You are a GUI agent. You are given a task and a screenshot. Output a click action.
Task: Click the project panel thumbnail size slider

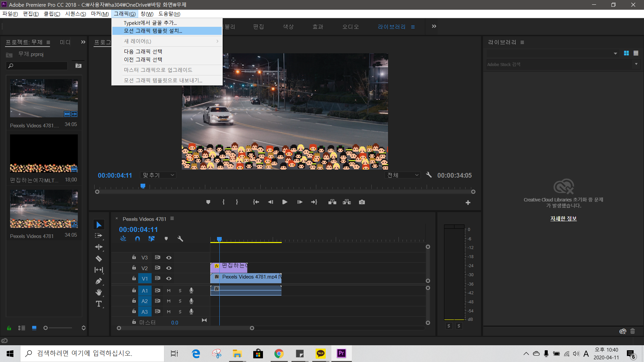coord(46,328)
